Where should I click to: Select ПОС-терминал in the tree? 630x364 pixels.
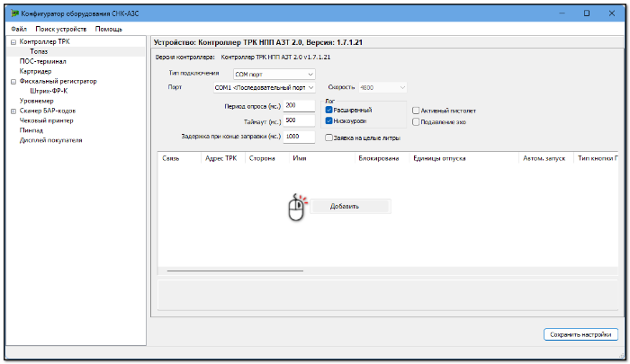point(42,61)
